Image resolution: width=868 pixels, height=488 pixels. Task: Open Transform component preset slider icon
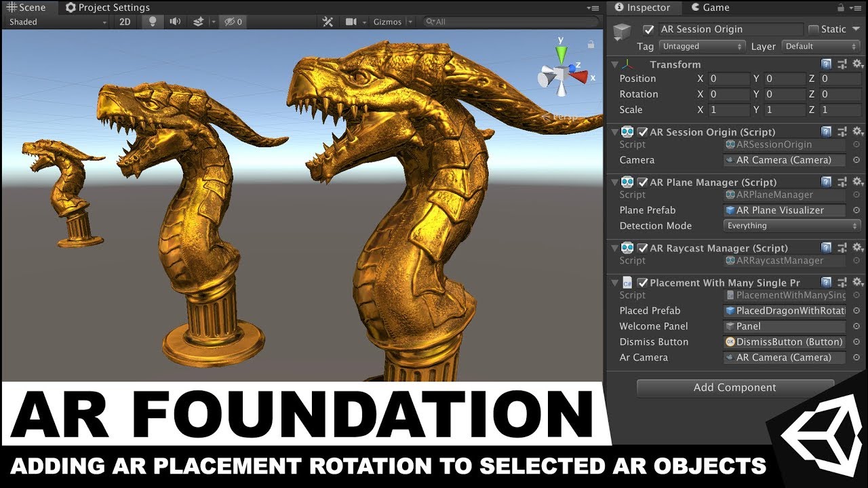tap(842, 64)
